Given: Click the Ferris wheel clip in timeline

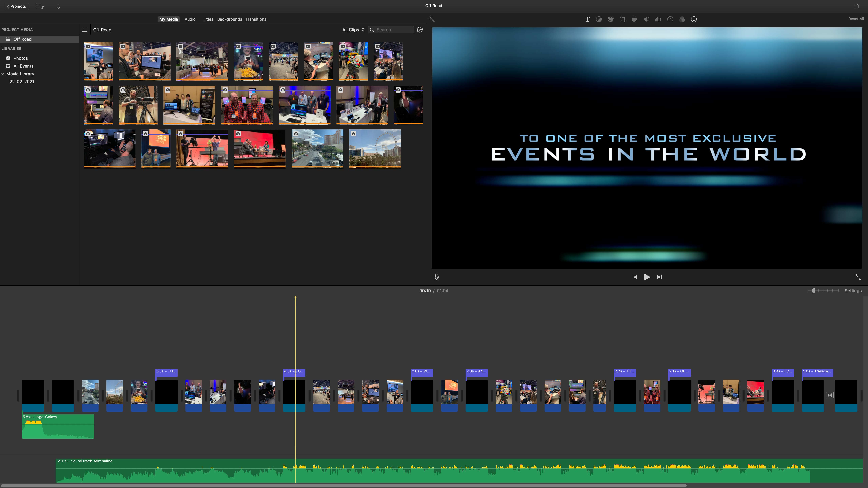Looking at the screenshot, I should click(115, 395).
